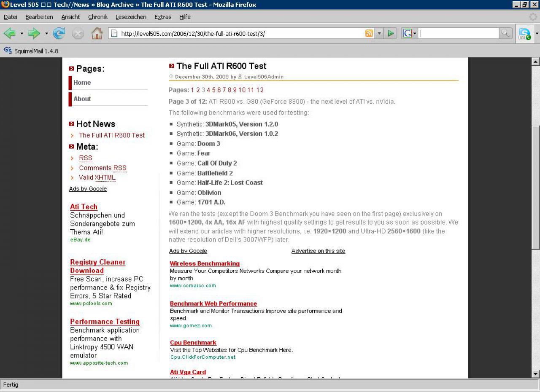The height and width of the screenshot is (392, 540).
Task: Click the search magnifier button
Action: (x=505, y=33)
